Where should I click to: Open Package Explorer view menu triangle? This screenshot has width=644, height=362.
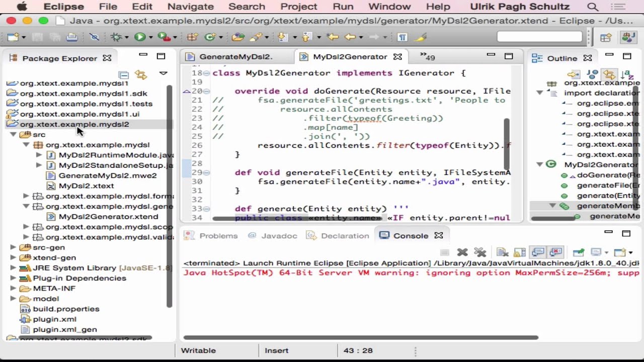point(163,74)
